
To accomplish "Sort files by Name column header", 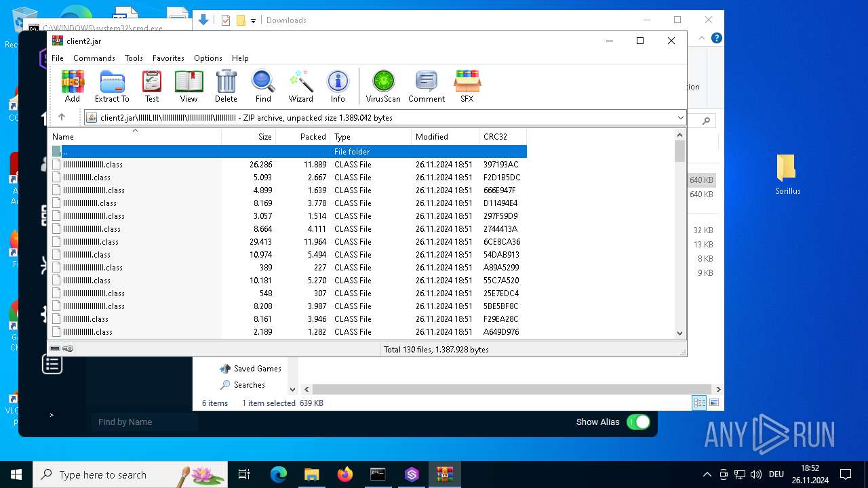I will tap(135, 137).
